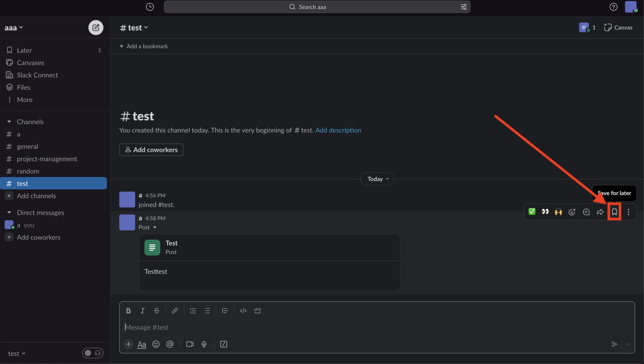
Task: Open message history using clock icon
Action: click(x=150, y=7)
